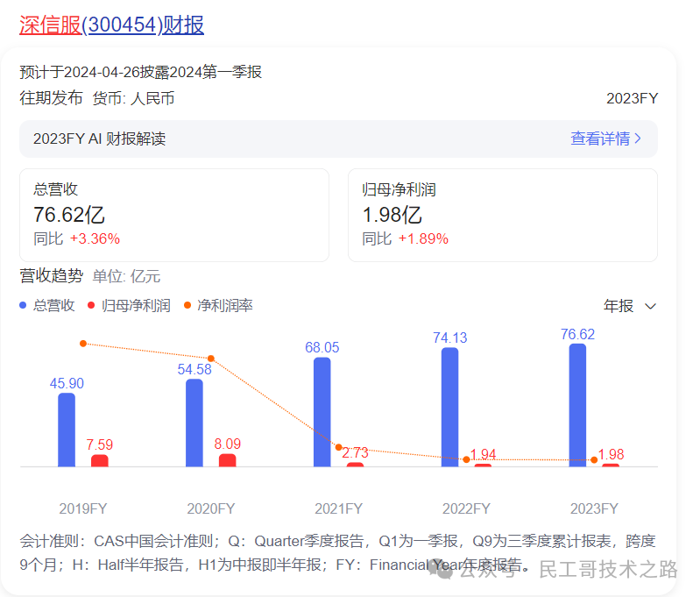Click the chevron arrow next to 查看详情
The image size is (700, 597).
coord(638,139)
